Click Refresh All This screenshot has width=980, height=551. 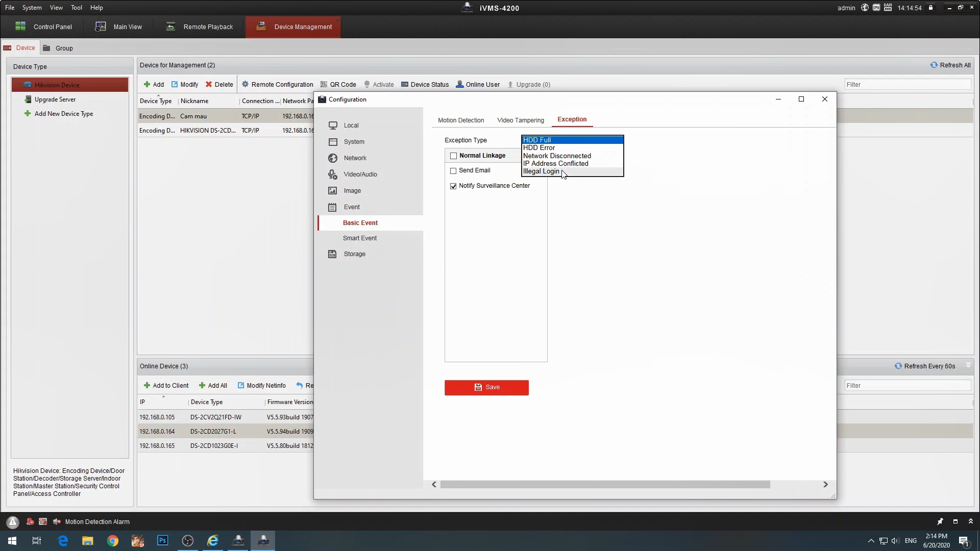(x=950, y=65)
